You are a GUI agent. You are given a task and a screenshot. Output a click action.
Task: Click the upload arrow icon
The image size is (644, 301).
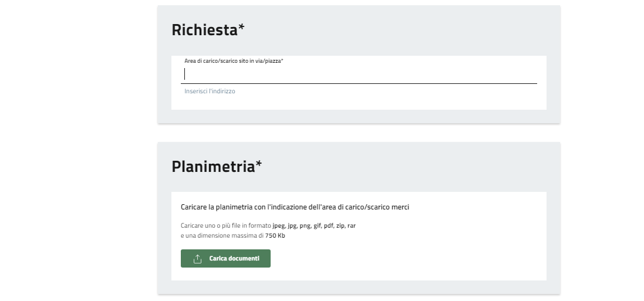tap(197, 259)
